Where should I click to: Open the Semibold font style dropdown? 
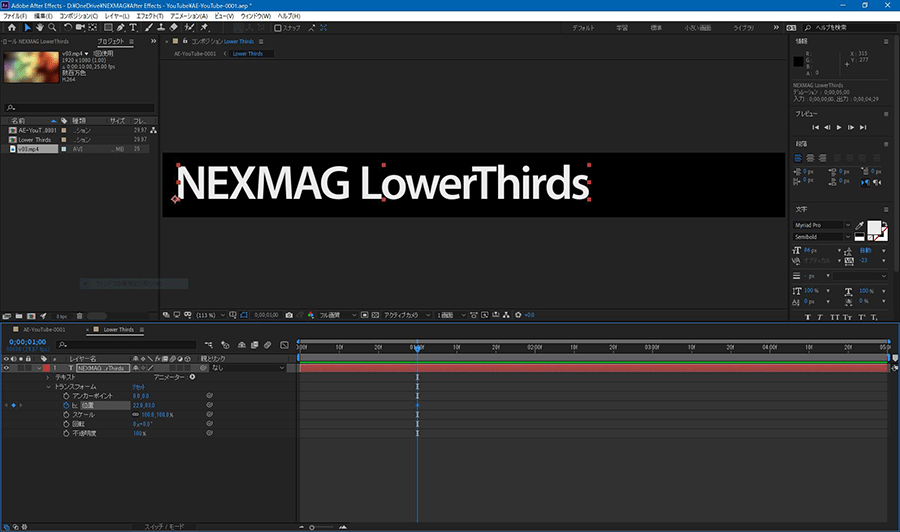point(823,236)
